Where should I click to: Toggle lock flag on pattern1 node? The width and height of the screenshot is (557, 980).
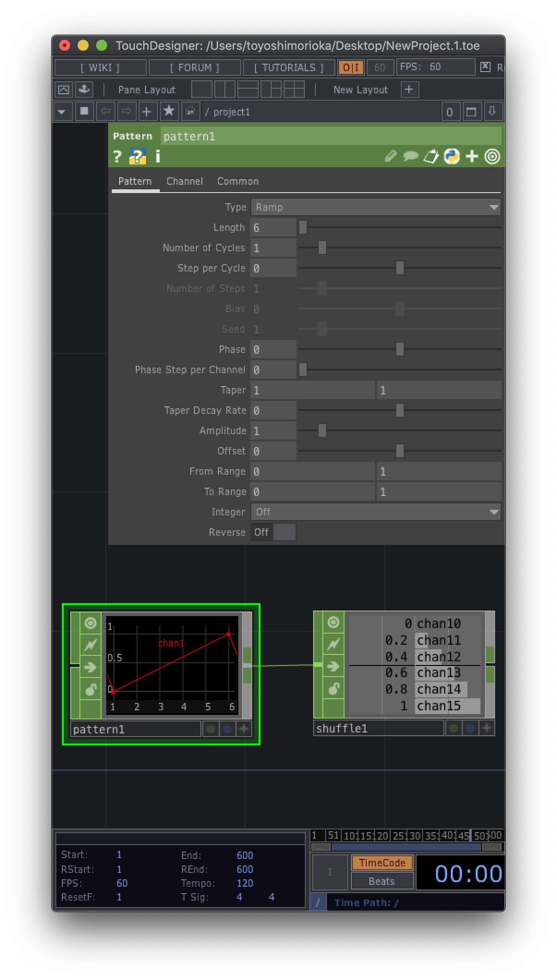[x=91, y=689]
